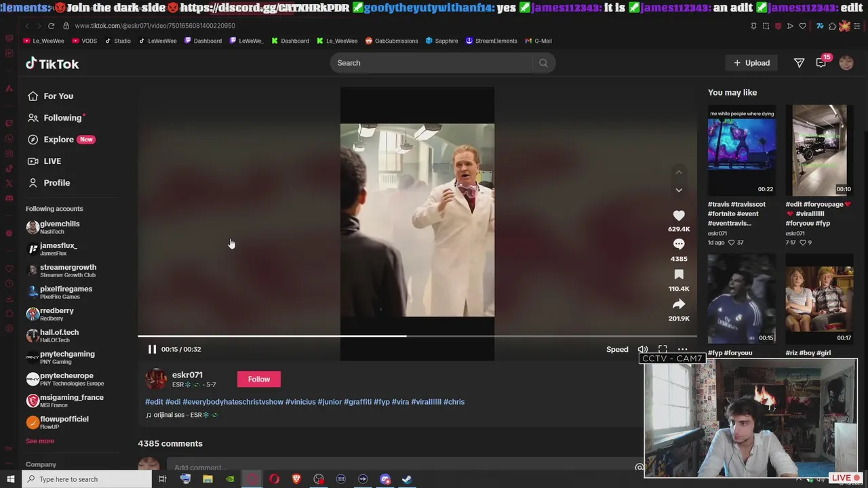
Task: Open the Brave browser from the taskbar
Action: [296, 479]
